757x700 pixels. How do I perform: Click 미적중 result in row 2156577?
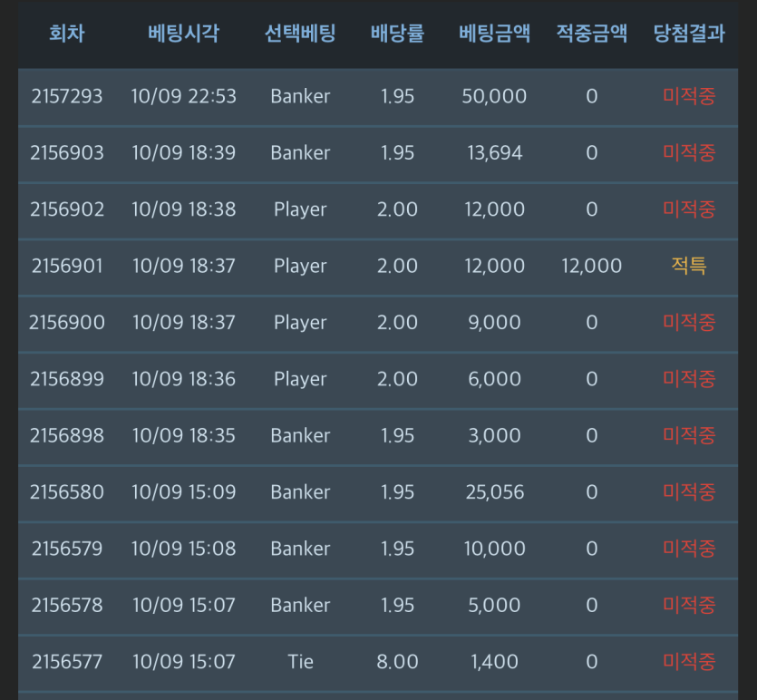tap(689, 661)
